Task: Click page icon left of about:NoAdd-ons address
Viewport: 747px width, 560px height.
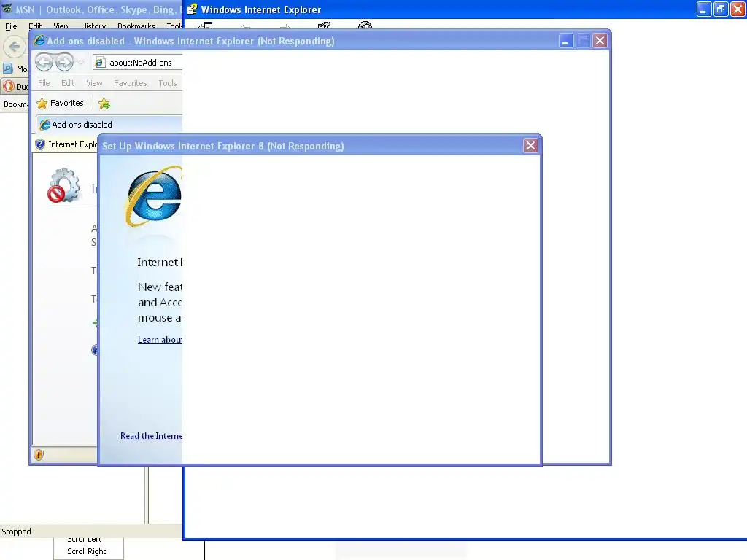Action: 99,63
